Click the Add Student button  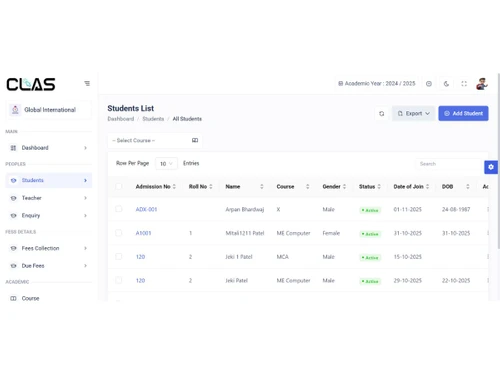point(463,114)
